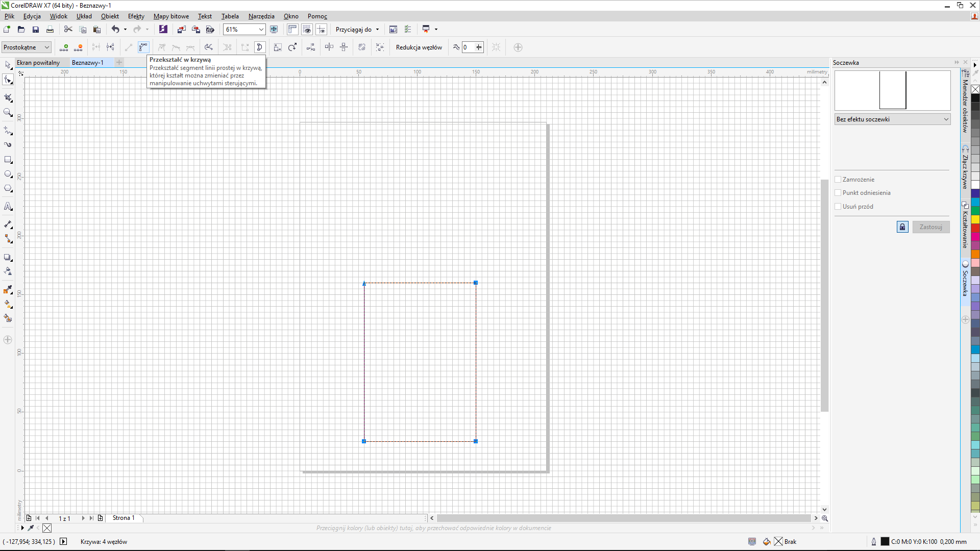Click the Zastosuj button
980x551 pixels.
[x=930, y=227]
